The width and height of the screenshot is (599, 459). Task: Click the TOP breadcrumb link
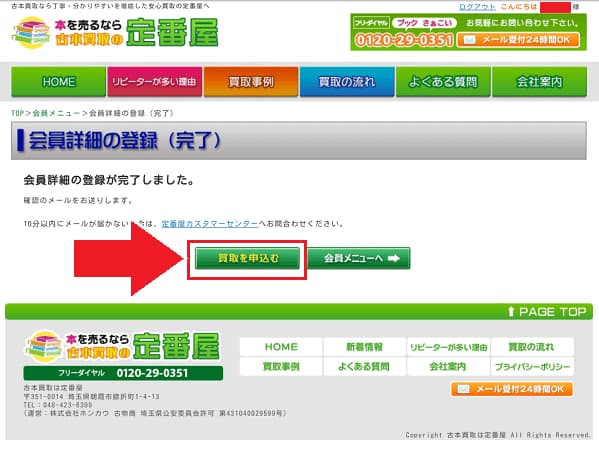pos(18,113)
